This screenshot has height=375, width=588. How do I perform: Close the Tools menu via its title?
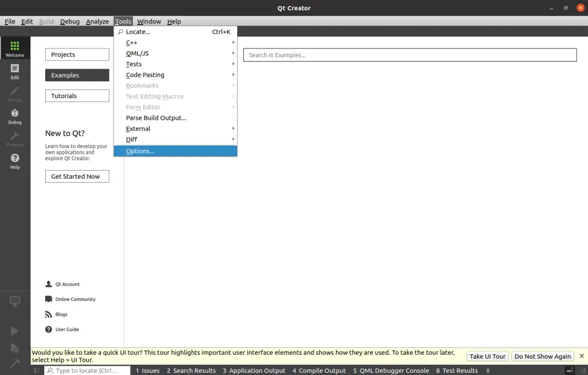[123, 21]
